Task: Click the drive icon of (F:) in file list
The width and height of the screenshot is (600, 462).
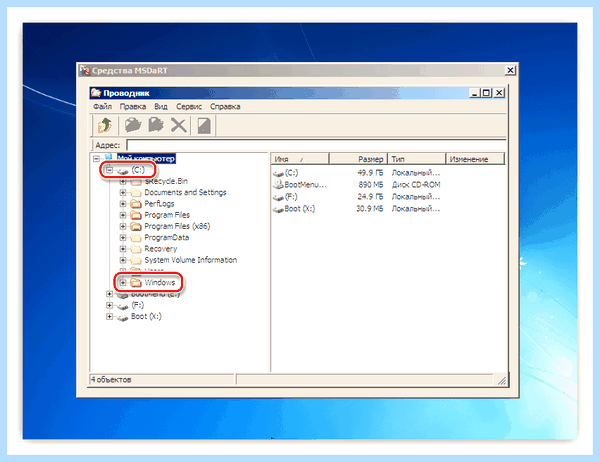Action: pyautogui.click(x=279, y=197)
